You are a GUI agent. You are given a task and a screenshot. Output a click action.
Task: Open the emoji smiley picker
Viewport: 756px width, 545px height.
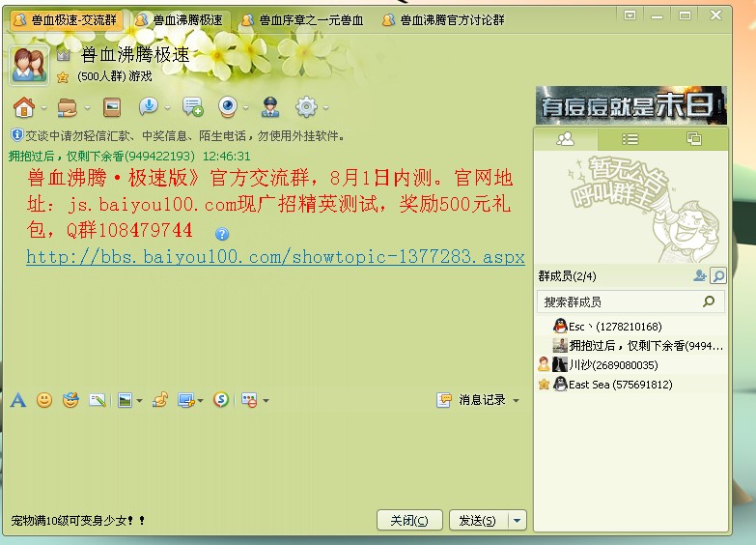coord(44,400)
